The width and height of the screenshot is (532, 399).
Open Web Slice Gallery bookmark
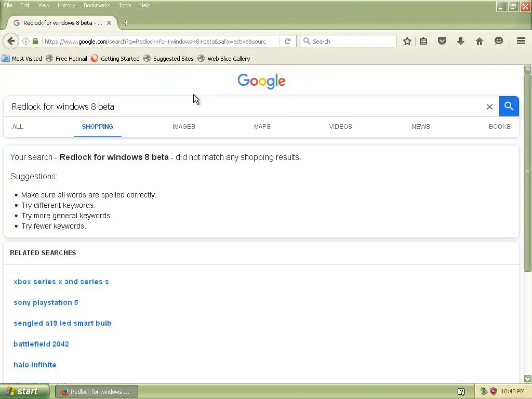(x=224, y=59)
